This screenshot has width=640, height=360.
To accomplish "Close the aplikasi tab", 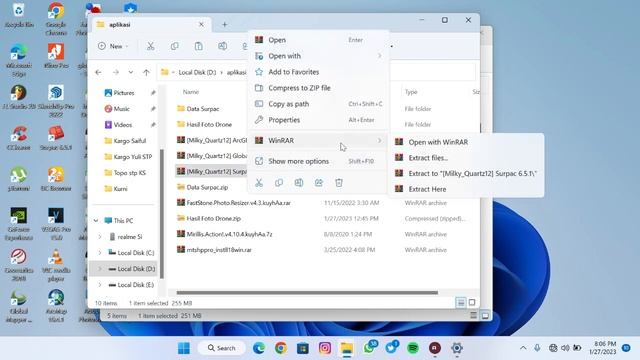I will click(x=201, y=24).
